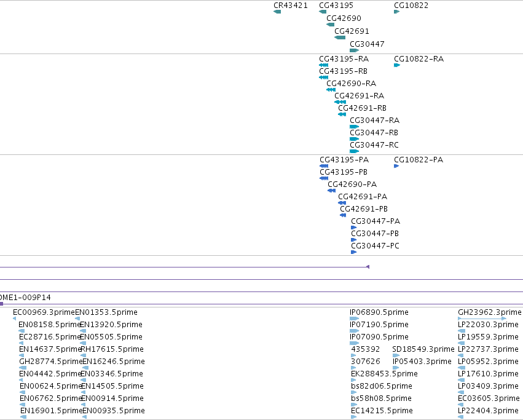Screen dimensions: 523x420
Task: Select EST LP22404.3prime label
Action: pos(489,411)
